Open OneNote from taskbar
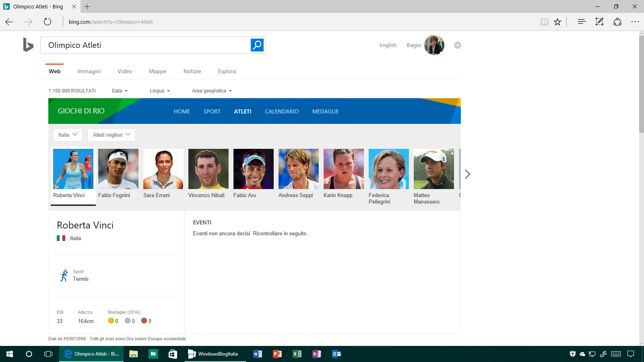This screenshot has width=644, height=362. [x=317, y=354]
